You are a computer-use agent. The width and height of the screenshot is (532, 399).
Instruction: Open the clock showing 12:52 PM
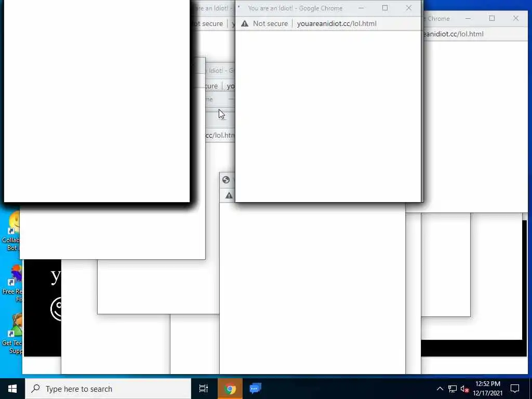487,389
